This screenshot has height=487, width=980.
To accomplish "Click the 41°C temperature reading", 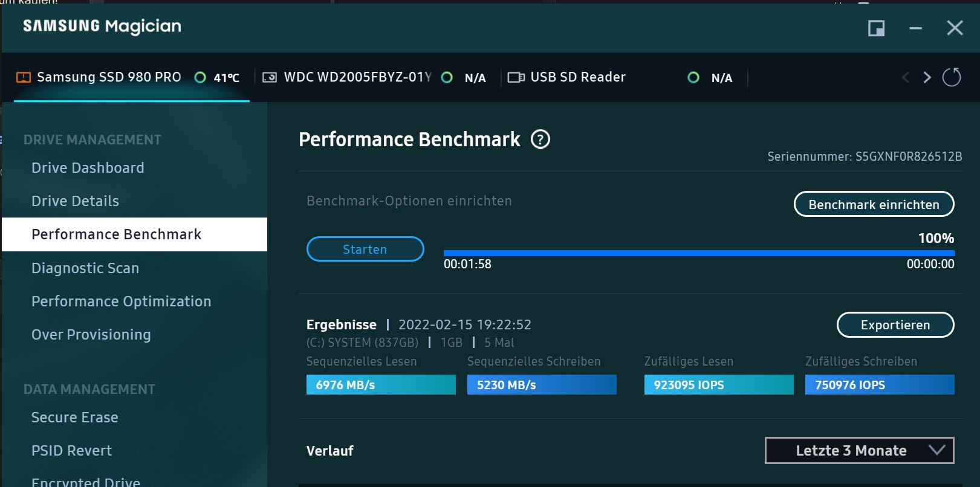I will [227, 78].
